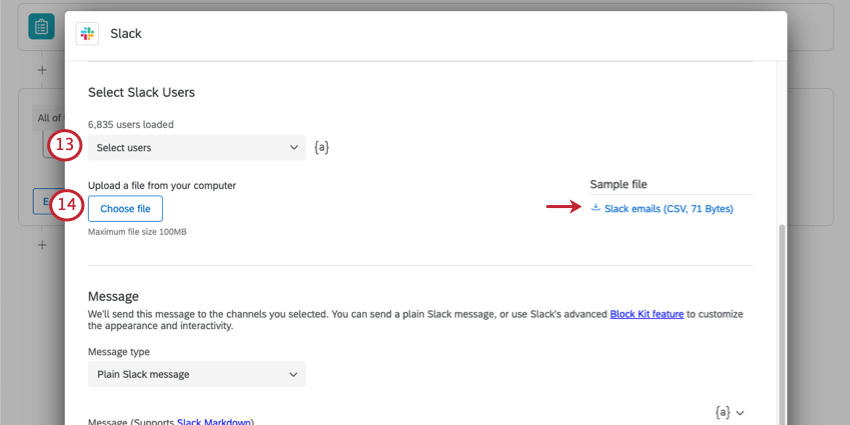Expand chevron next to message piped text

[741, 412]
